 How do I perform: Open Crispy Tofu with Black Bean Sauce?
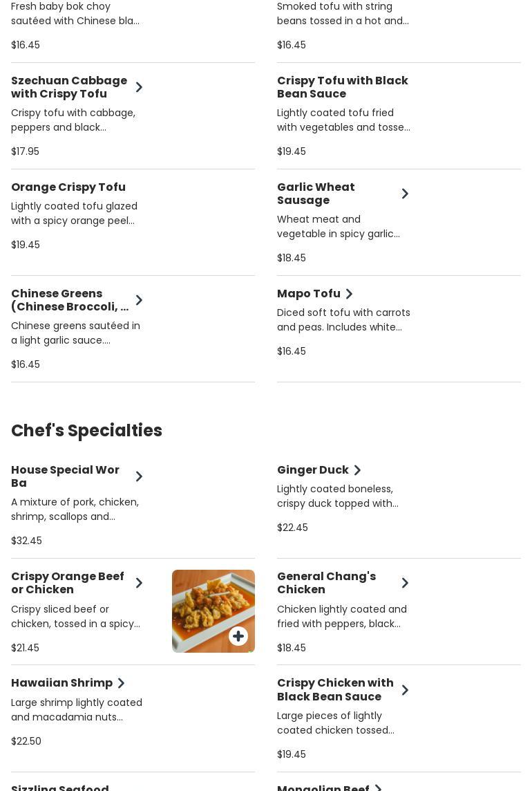click(343, 87)
